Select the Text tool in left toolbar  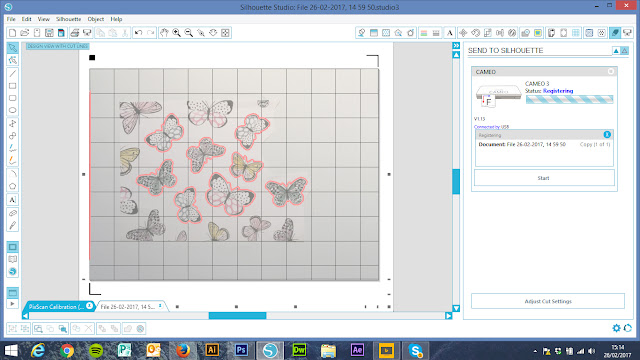click(x=13, y=200)
